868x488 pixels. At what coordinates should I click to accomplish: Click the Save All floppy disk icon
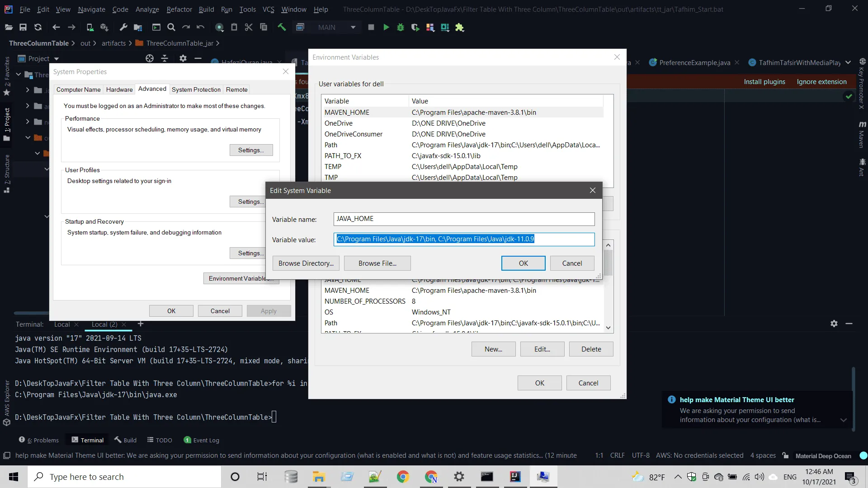point(23,28)
